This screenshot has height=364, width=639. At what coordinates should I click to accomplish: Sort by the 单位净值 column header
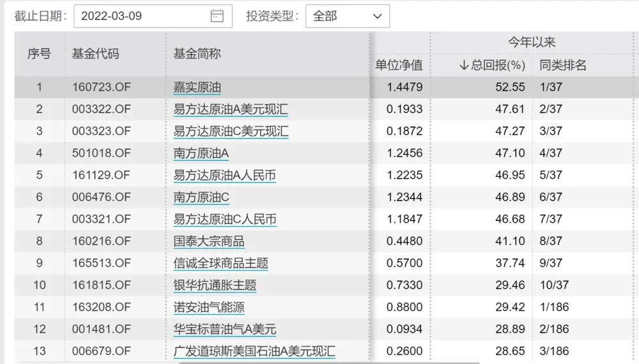pyautogui.click(x=399, y=65)
